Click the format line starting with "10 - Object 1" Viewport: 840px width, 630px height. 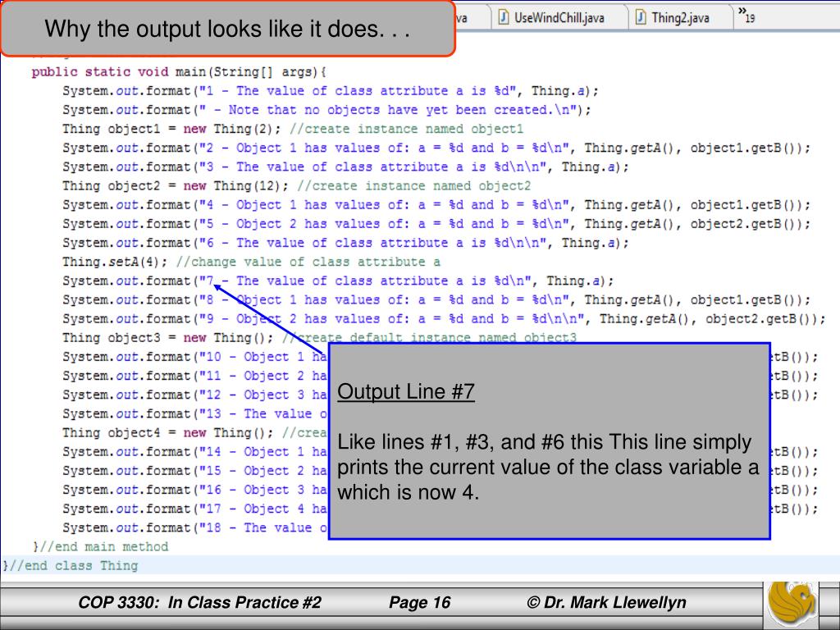pos(194,358)
